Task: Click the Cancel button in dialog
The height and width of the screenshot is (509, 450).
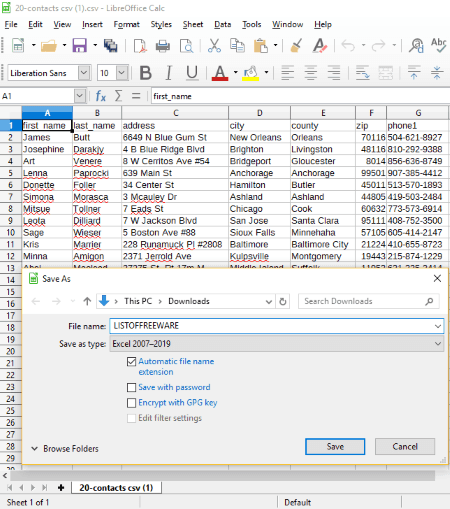Action: tap(405, 447)
